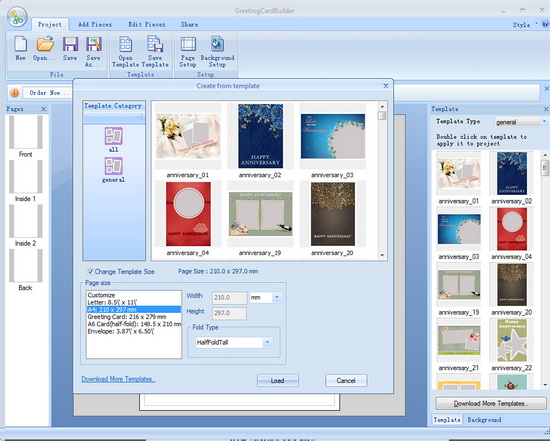Click anniversary_21 in Template side panel
This screenshot has width=550, height=441.
click(x=459, y=340)
